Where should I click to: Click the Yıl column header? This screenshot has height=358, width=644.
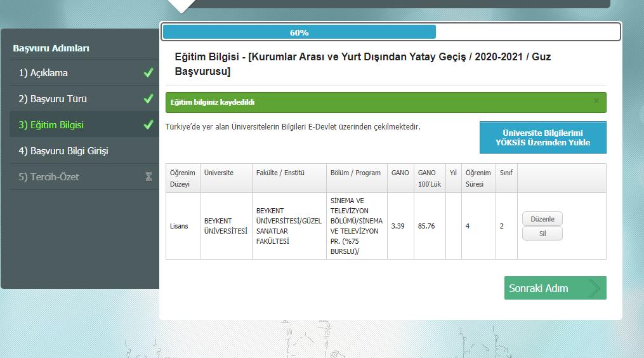pyautogui.click(x=454, y=178)
